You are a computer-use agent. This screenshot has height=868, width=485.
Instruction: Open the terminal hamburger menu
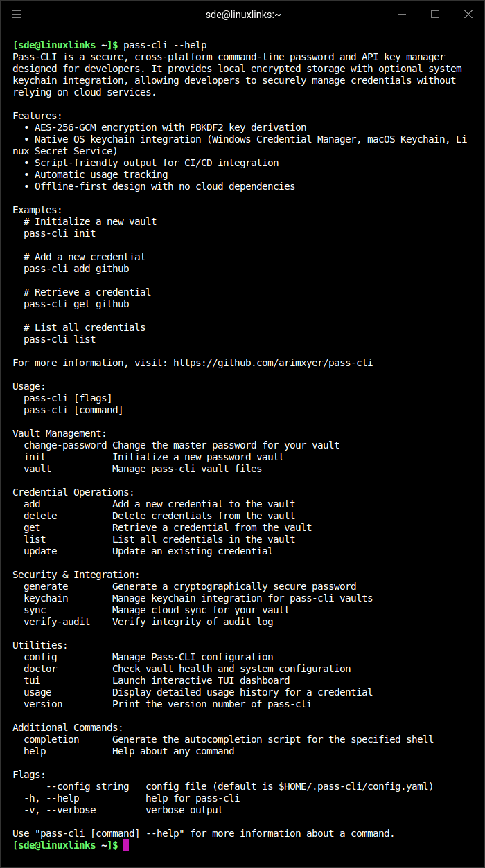pyautogui.click(x=17, y=14)
